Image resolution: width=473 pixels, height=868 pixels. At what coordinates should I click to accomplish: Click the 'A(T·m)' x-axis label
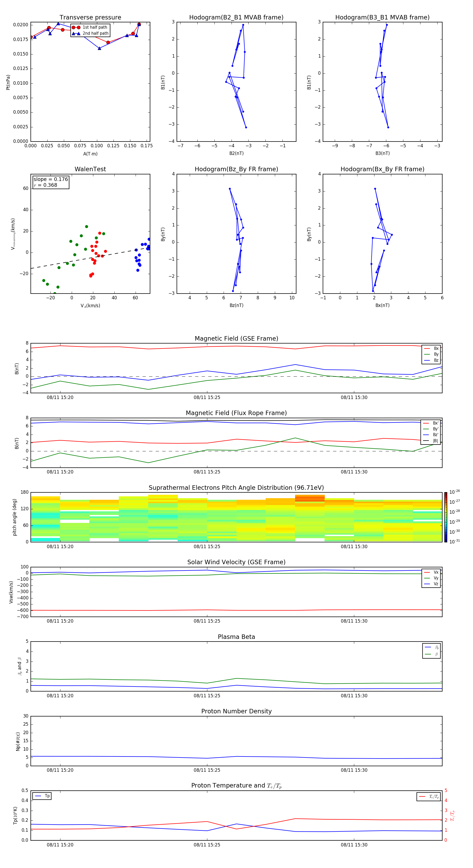click(x=90, y=154)
